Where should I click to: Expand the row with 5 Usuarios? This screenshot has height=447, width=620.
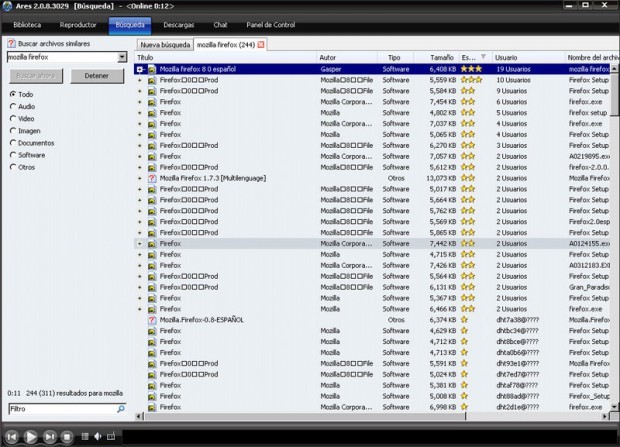140,113
